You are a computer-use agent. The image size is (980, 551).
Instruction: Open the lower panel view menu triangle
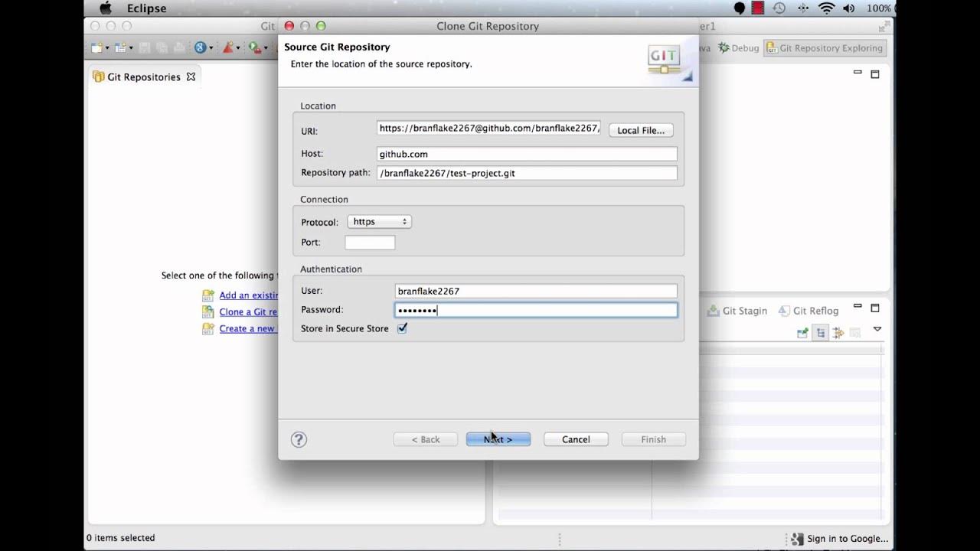point(877,330)
